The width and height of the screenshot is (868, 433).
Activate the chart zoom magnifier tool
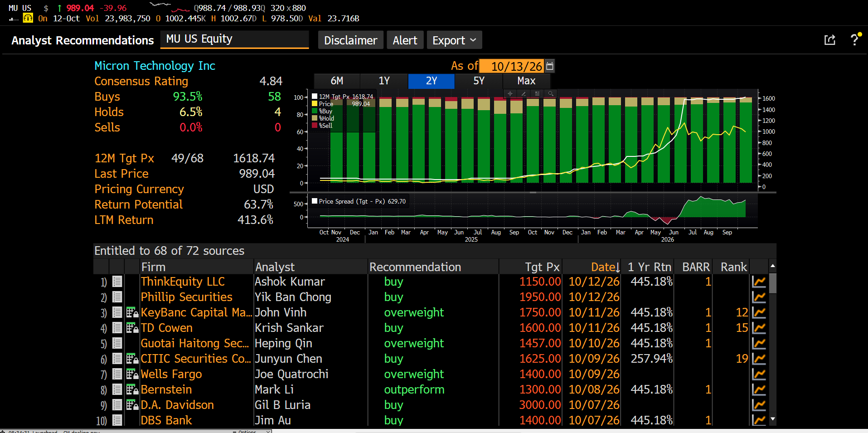(551, 93)
